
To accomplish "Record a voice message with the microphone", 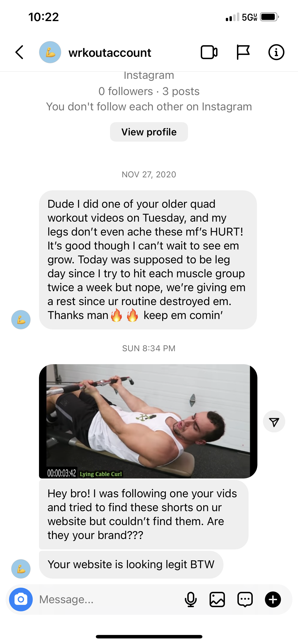I will [x=191, y=599].
